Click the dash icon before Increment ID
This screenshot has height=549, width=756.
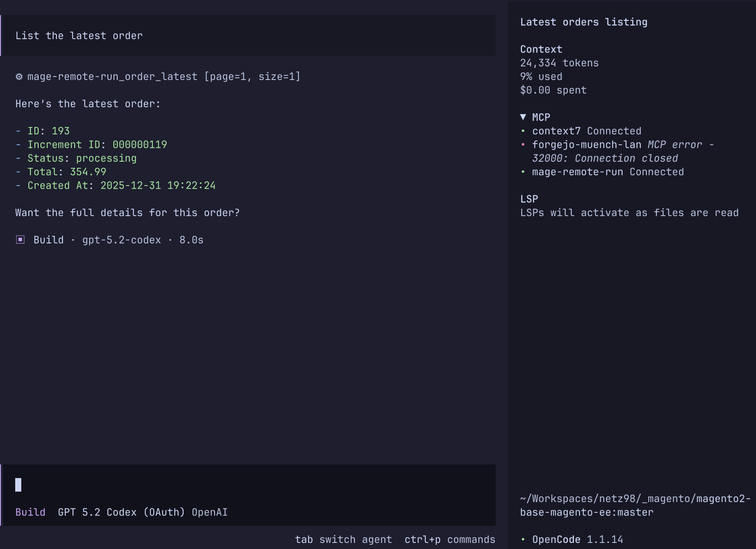point(18,144)
